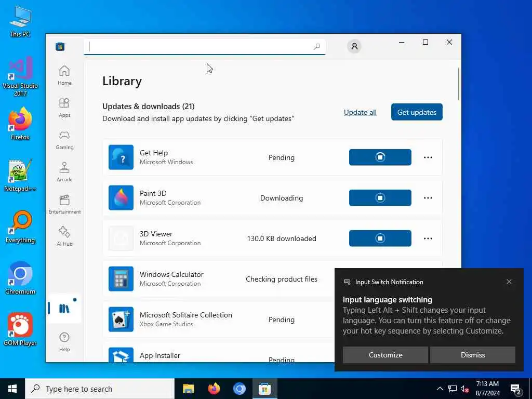Go to Home in Store sidebar
The height and width of the screenshot is (399, 532).
click(x=64, y=75)
